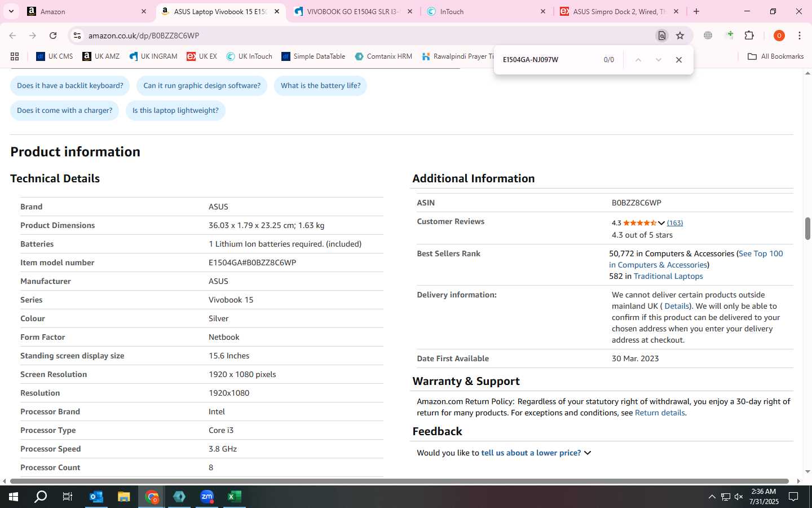This screenshot has width=812, height=508.
Task: Open the Chrome three-dot menu
Action: [800, 36]
